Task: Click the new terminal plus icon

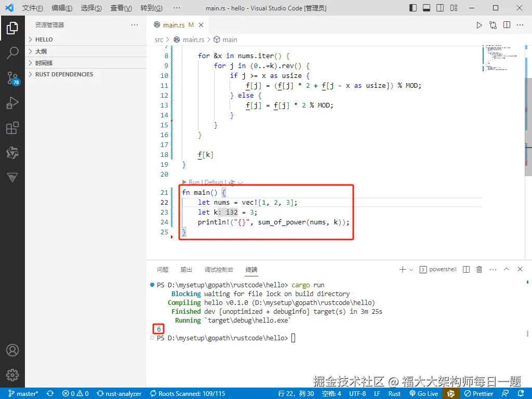Action: pos(403,270)
